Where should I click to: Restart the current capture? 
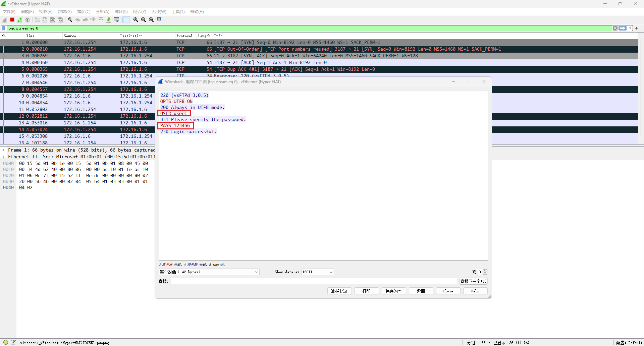coord(20,20)
